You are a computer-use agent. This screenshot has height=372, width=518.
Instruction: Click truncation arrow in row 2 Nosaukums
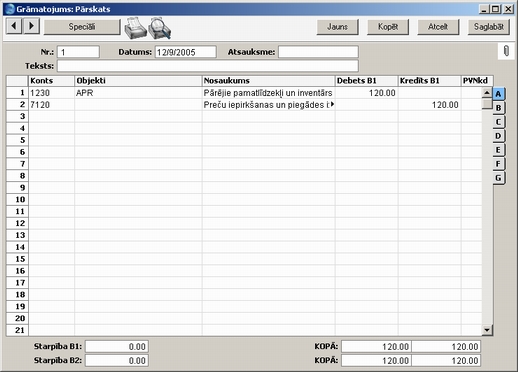(x=332, y=104)
